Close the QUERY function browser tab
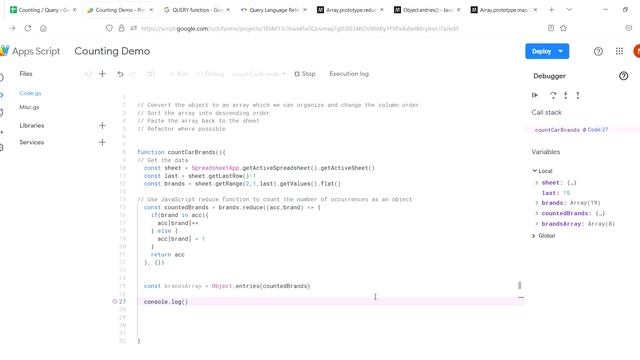The width and height of the screenshot is (640, 360). [228, 9]
